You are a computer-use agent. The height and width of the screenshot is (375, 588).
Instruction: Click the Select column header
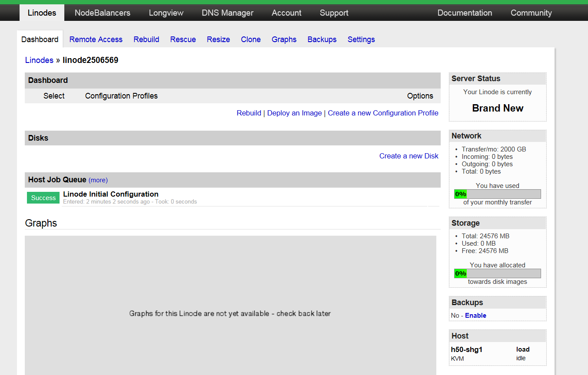[54, 96]
